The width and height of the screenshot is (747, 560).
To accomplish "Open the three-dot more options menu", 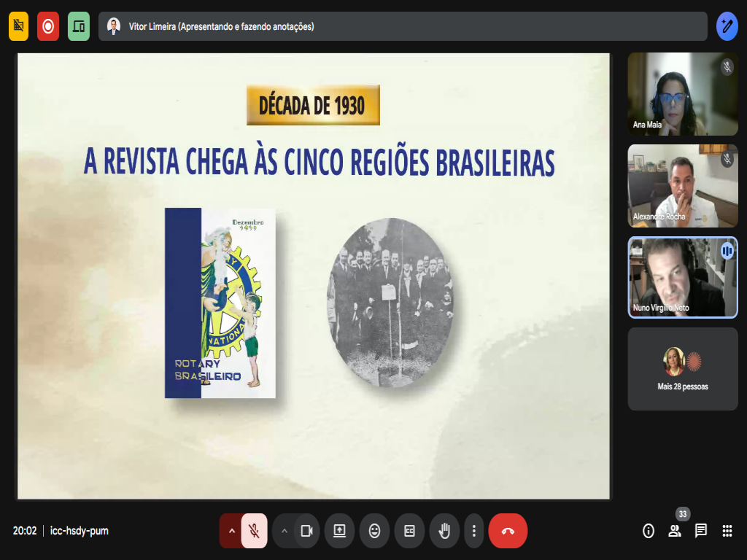I will click(474, 531).
